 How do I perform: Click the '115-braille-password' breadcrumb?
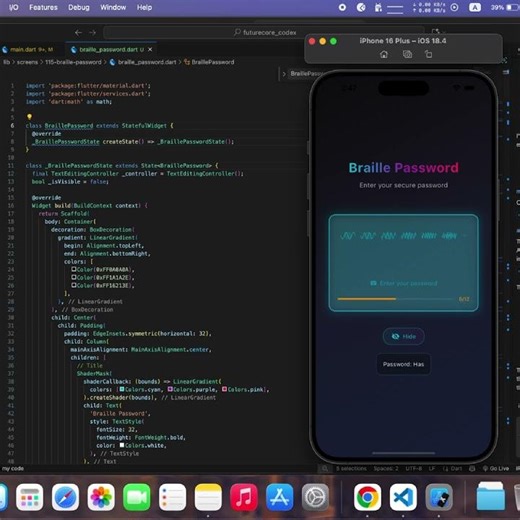73,62
